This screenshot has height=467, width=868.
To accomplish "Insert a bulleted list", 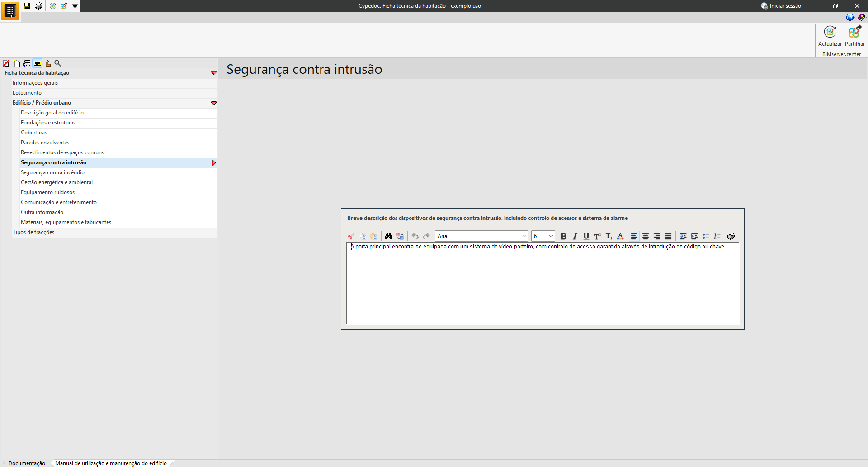I will tap(706, 236).
